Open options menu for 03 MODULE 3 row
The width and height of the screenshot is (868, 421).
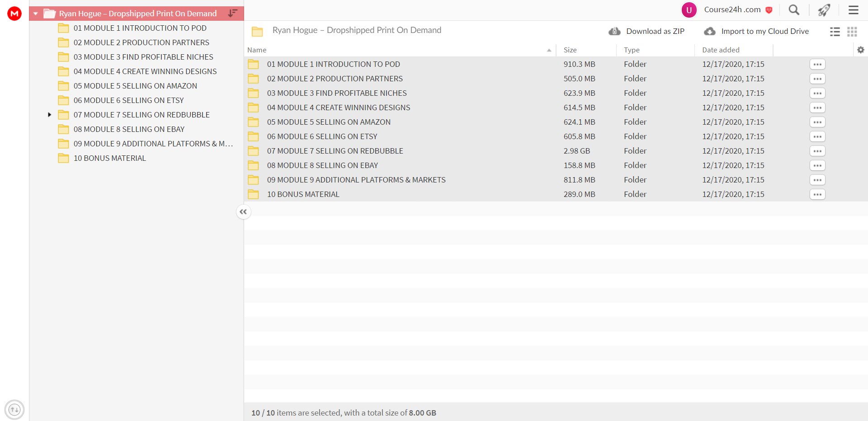pos(817,93)
